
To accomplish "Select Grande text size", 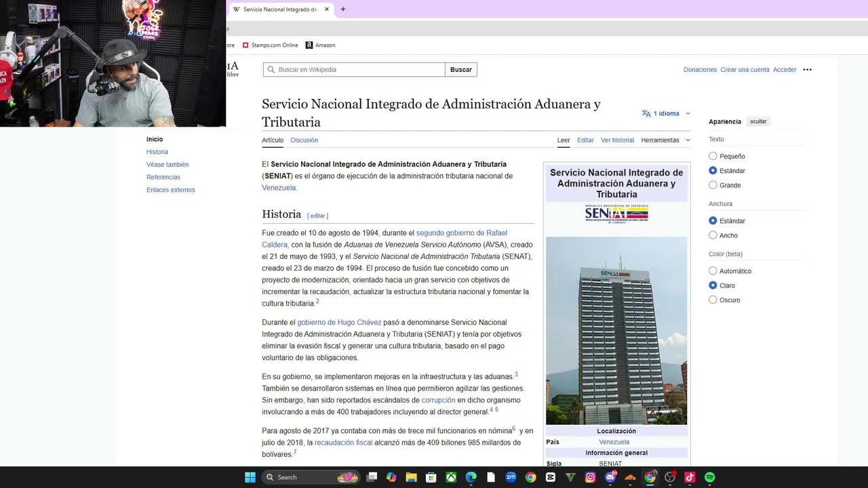I will (x=713, y=185).
